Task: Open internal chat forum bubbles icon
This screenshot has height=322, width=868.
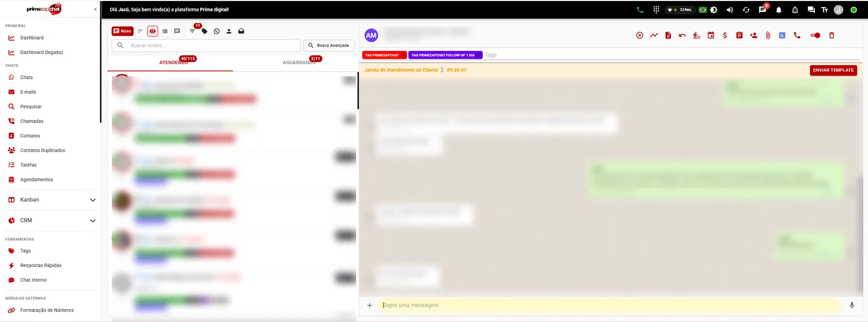Action: (x=811, y=10)
